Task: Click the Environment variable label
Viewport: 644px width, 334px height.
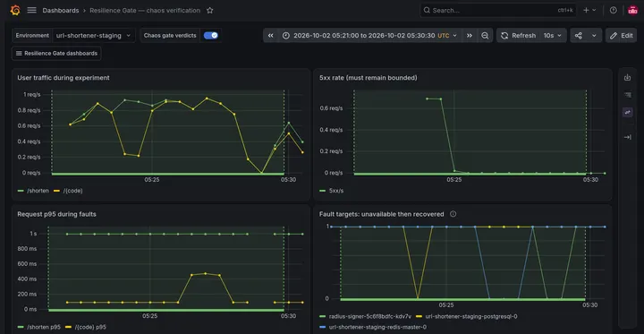Action: [32, 36]
